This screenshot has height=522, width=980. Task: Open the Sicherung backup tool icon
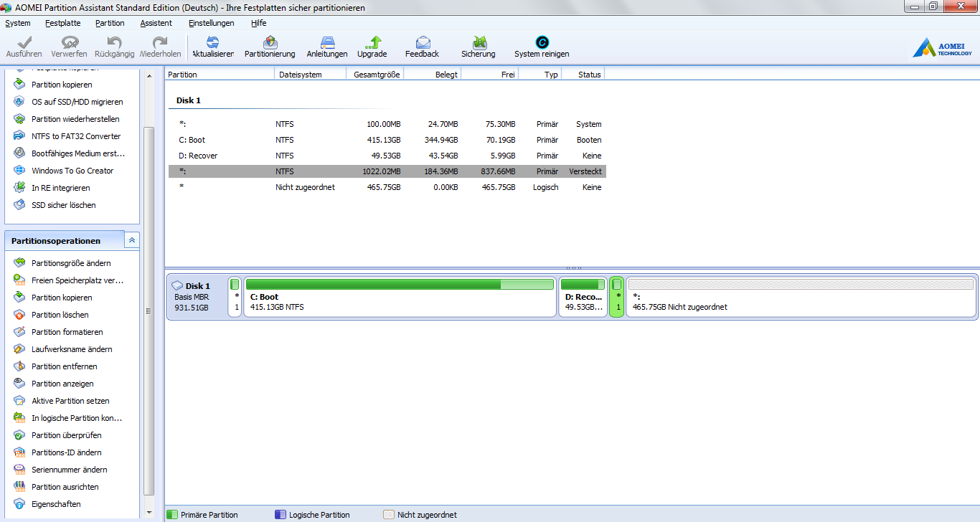click(479, 43)
